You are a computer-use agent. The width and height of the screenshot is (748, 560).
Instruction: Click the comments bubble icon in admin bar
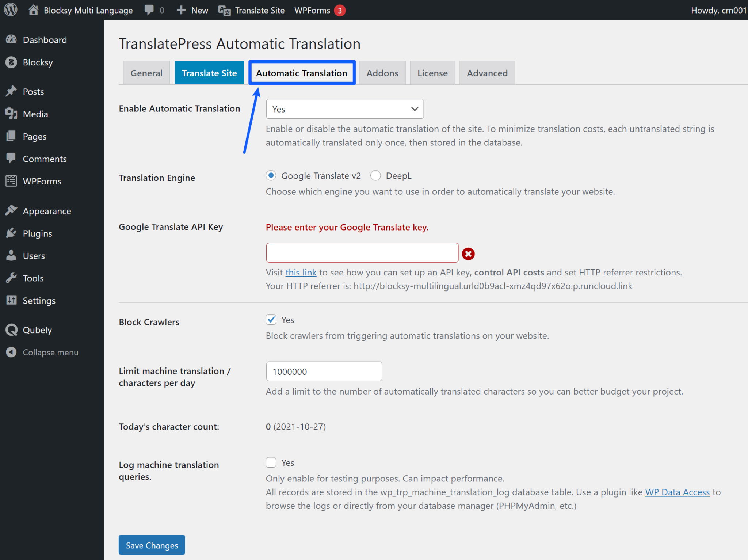click(x=149, y=10)
